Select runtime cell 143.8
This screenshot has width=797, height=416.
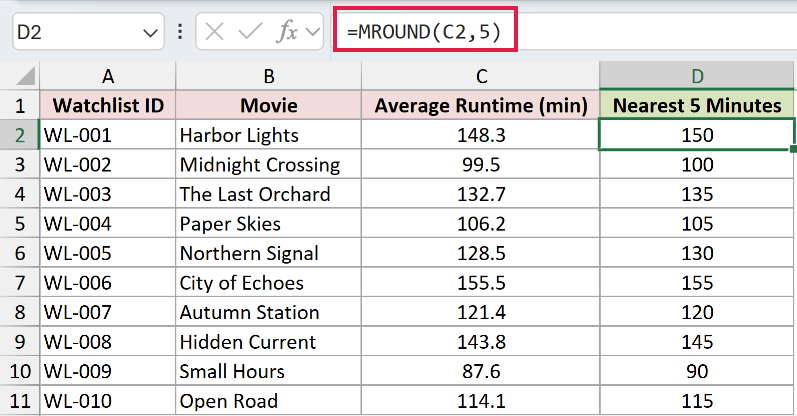pos(481,341)
